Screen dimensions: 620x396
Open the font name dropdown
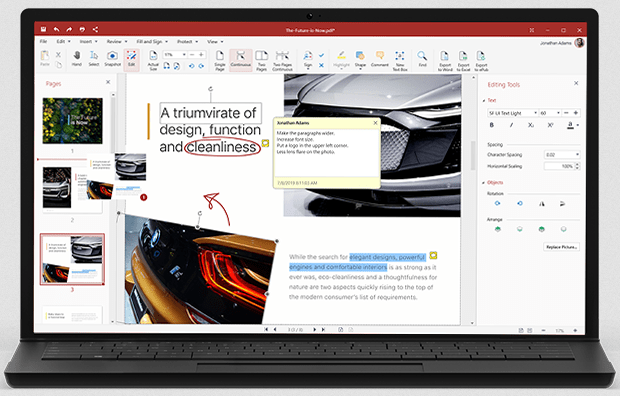click(x=535, y=113)
